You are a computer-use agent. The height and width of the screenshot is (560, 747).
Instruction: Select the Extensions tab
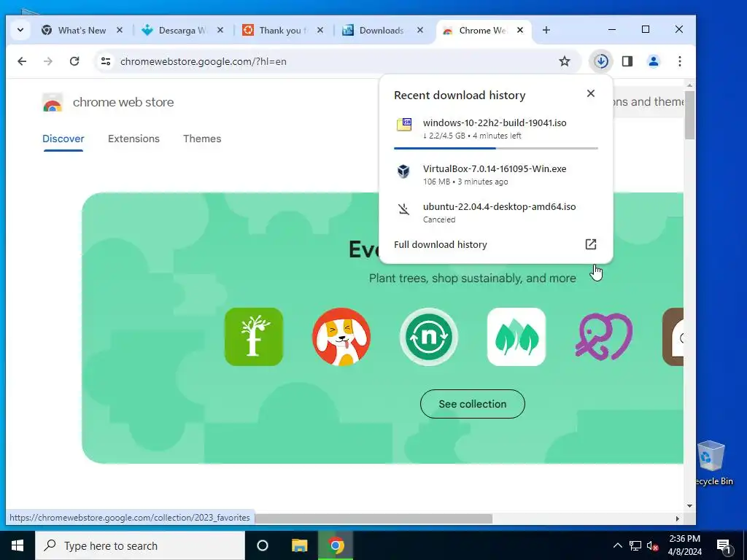click(134, 139)
